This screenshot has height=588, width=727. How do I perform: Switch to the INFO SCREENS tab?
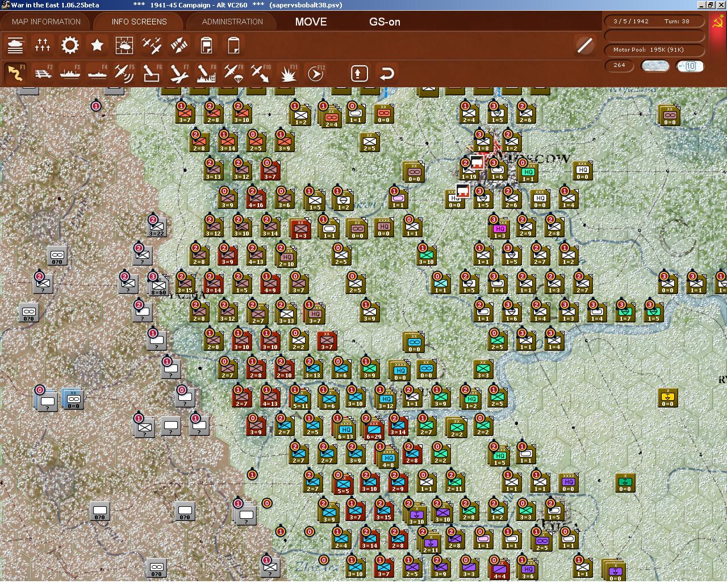139,22
